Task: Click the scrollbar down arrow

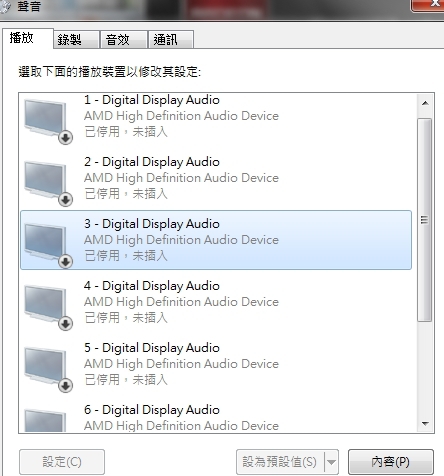Action: click(425, 424)
